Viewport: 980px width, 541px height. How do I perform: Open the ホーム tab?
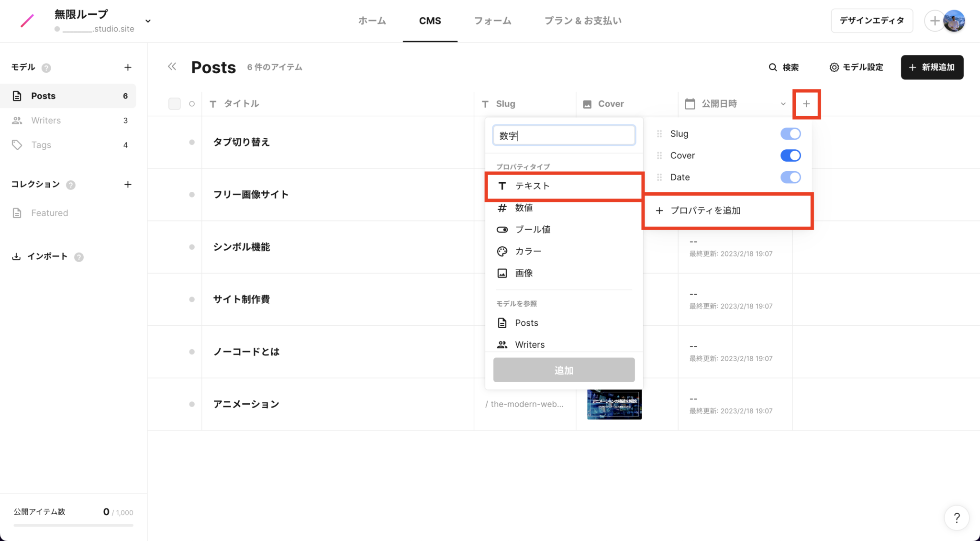tap(372, 21)
